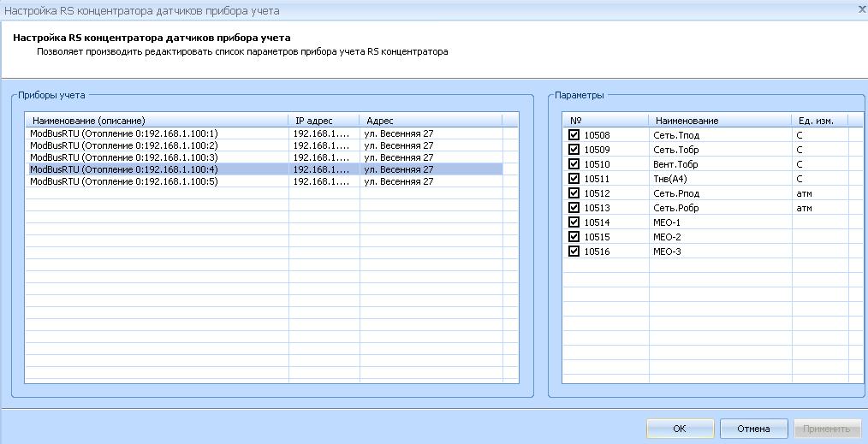The image size is (868, 444).
Task: Uncheck the 10511 Тнв(А4) checkbox
Action: point(574,179)
